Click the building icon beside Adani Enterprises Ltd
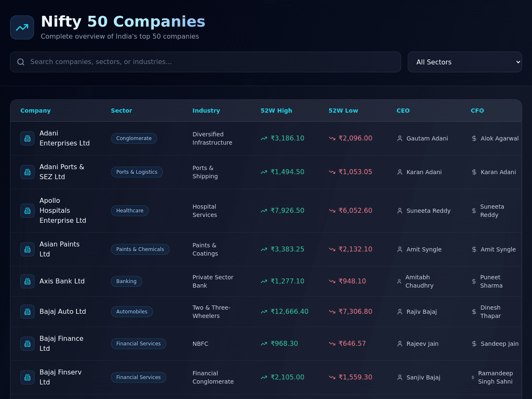 coord(27,138)
